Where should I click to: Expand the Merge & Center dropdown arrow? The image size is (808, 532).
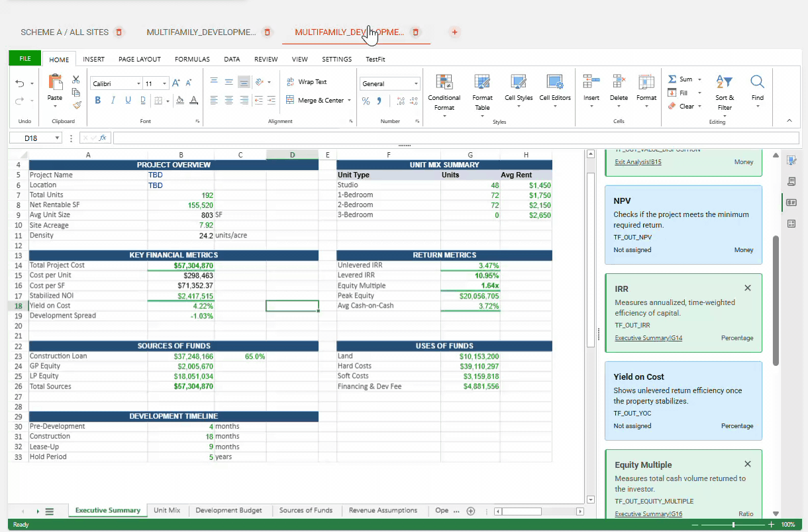tap(349, 101)
